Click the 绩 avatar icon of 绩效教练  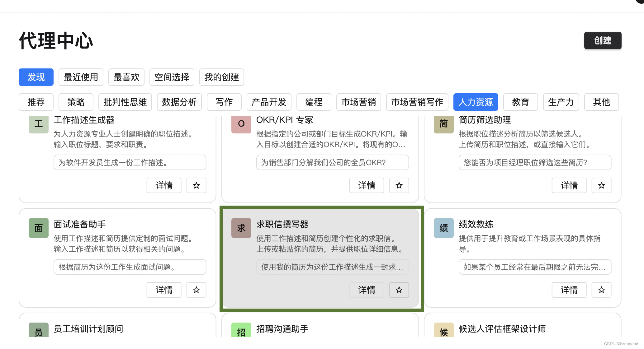[443, 228]
